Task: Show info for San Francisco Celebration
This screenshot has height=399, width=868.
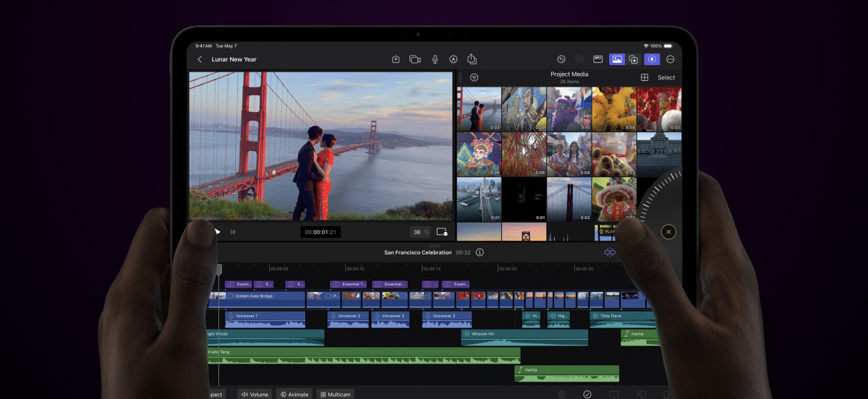Action: 480,252
